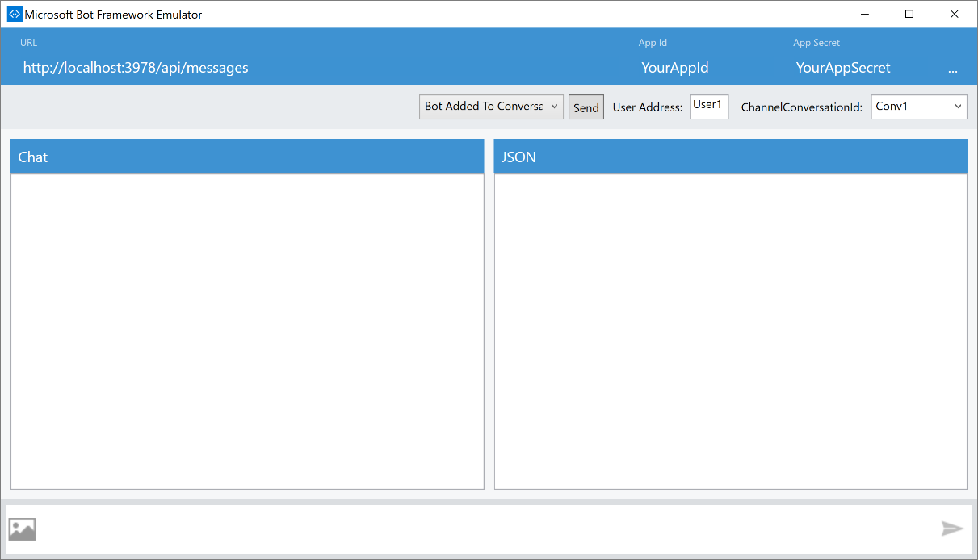Click the App Id label
This screenshot has width=978, height=560.
[x=653, y=43]
